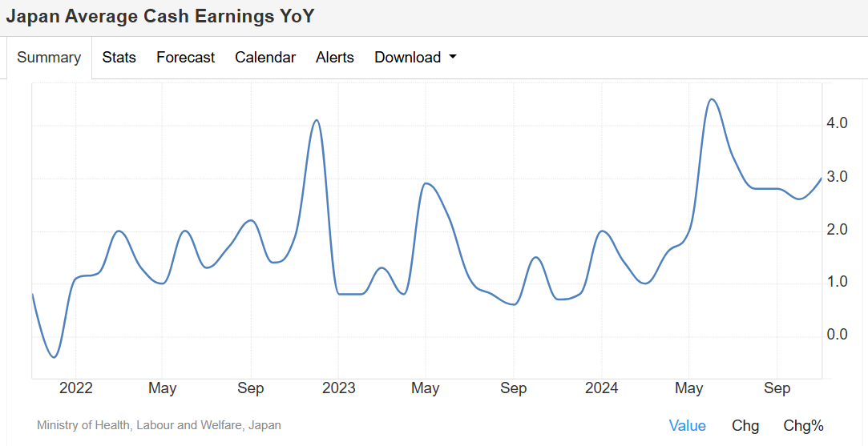The width and height of the screenshot is (868, 446).
Task: Click the rightmost end of the line
Action: click(821, 178)
